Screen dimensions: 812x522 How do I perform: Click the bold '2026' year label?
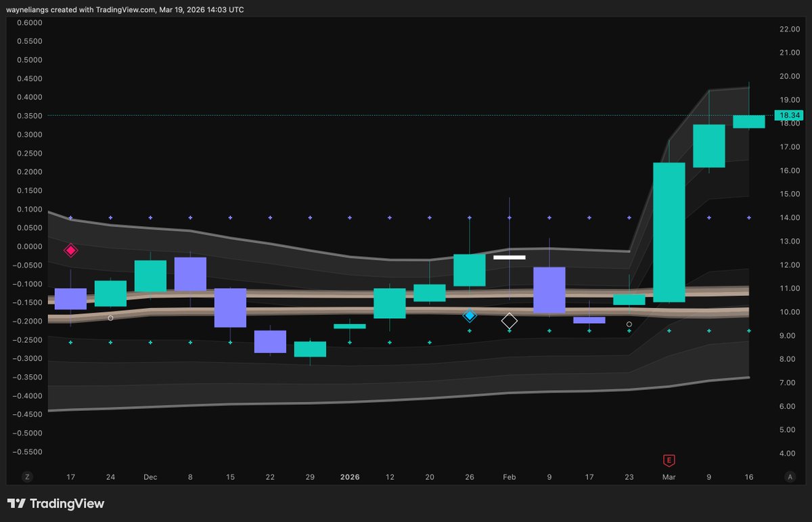[350, 477]
